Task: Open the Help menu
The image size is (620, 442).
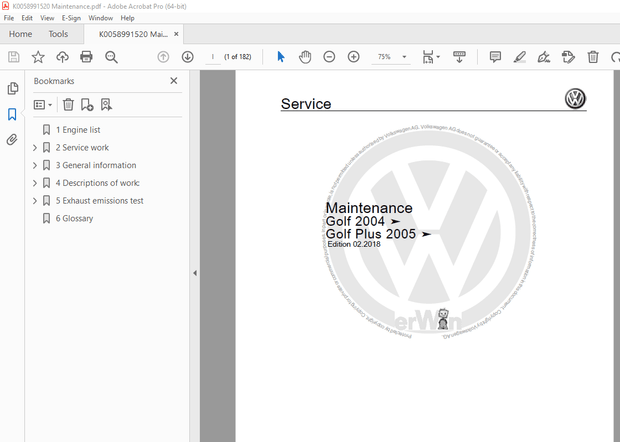Action: click(127, 18)
